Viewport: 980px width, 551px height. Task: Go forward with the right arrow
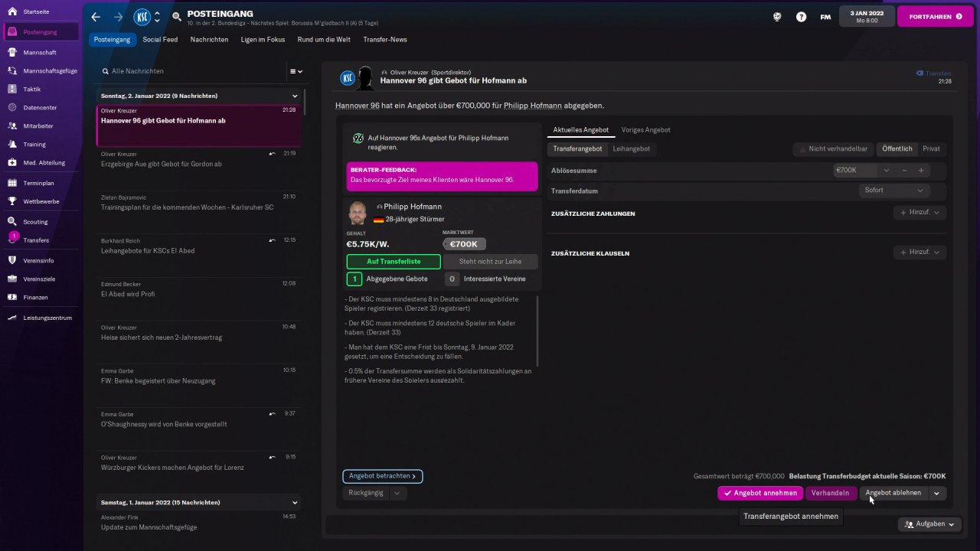[118, 17]
